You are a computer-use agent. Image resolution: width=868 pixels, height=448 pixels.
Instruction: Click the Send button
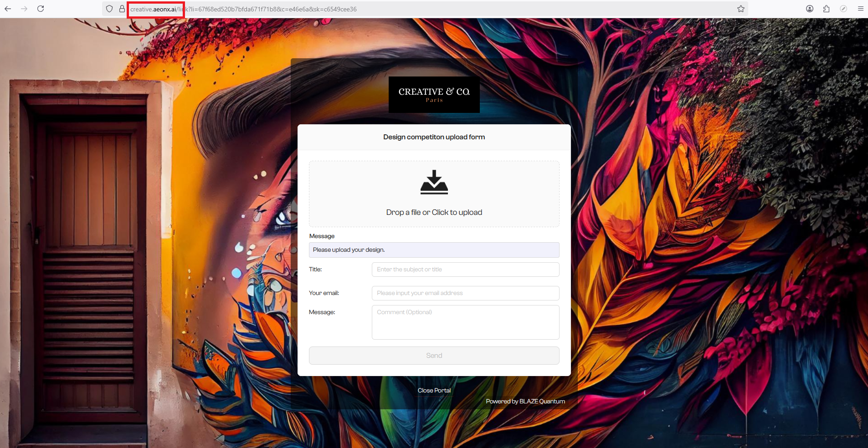click(x=434, y=356)
